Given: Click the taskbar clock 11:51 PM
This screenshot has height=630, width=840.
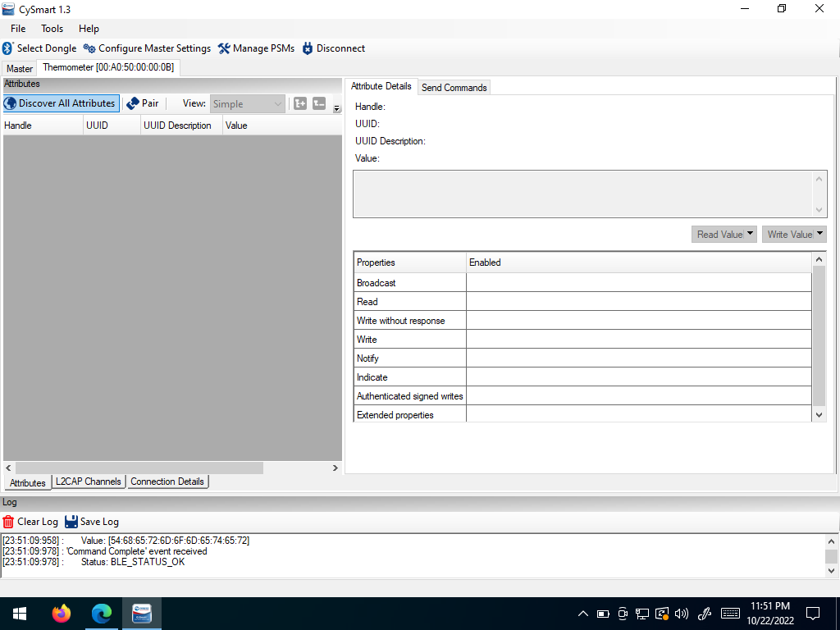Looking at the screenshot, I should pyautogui.click(x=769, y=606).
